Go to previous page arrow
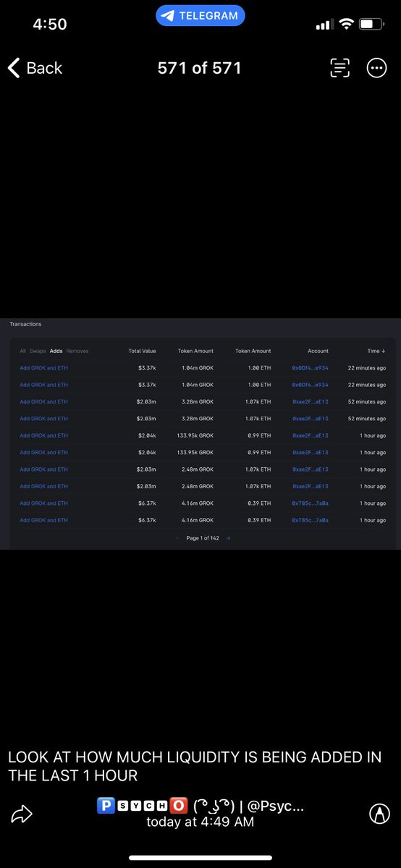The image size is (401, 868). [x=177, y=538]
